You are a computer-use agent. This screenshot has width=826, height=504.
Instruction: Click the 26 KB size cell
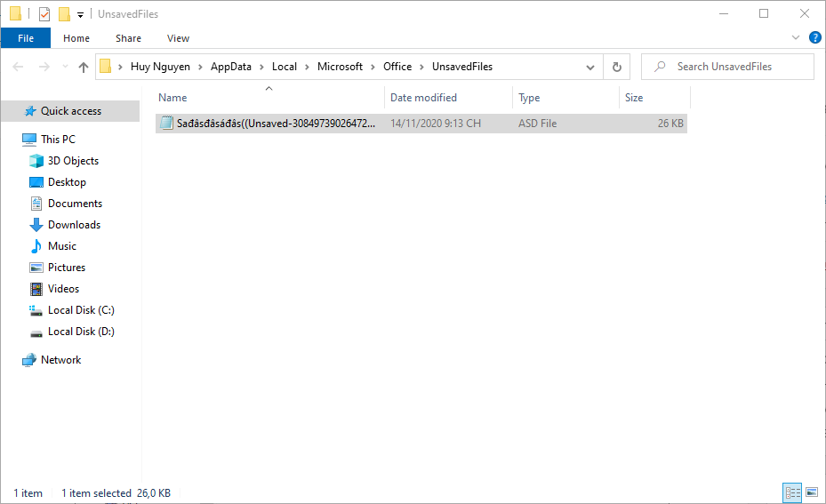[670, 124]
